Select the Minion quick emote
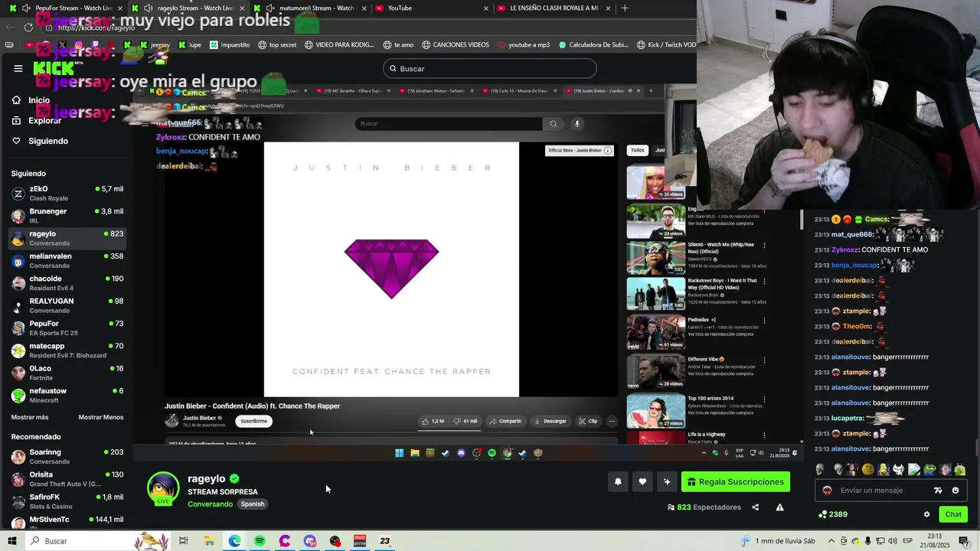The image size is (980, 551). pyautogui.click(x=883, y=469)
